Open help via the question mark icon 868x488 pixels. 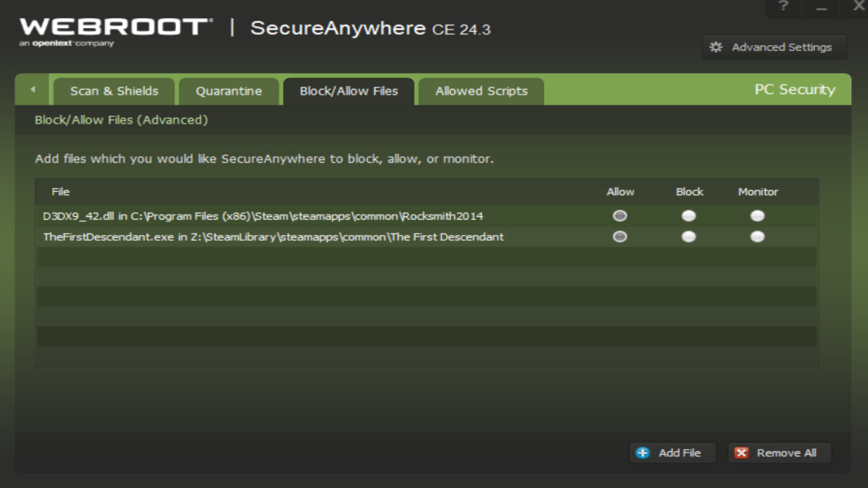783,7
